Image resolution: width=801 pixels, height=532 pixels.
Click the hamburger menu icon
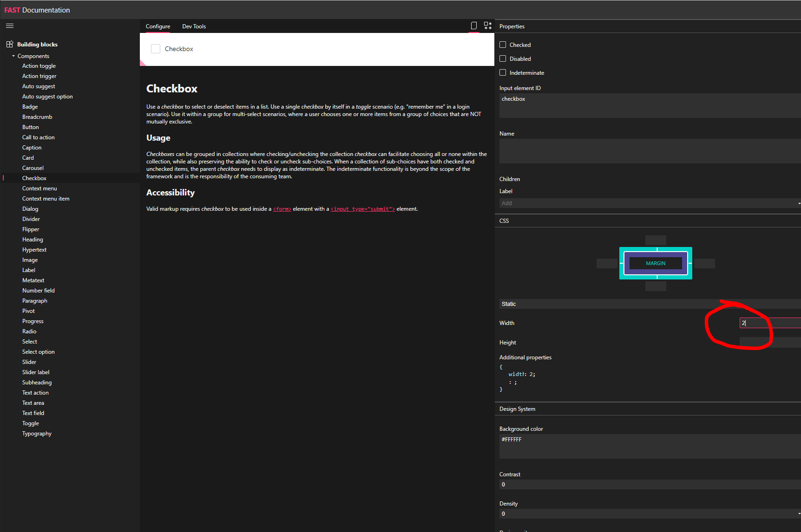pyautogui.click(x=9, y=26)
